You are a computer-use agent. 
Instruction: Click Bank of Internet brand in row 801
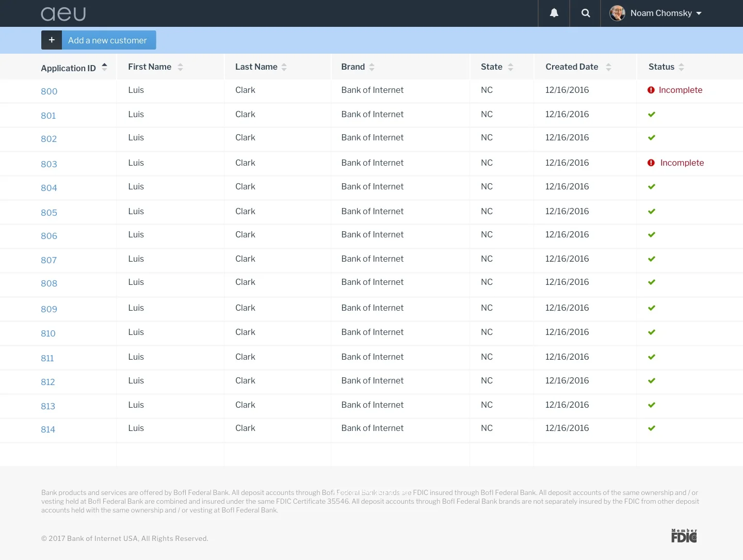pyautogui.click(x=373, y=114)
